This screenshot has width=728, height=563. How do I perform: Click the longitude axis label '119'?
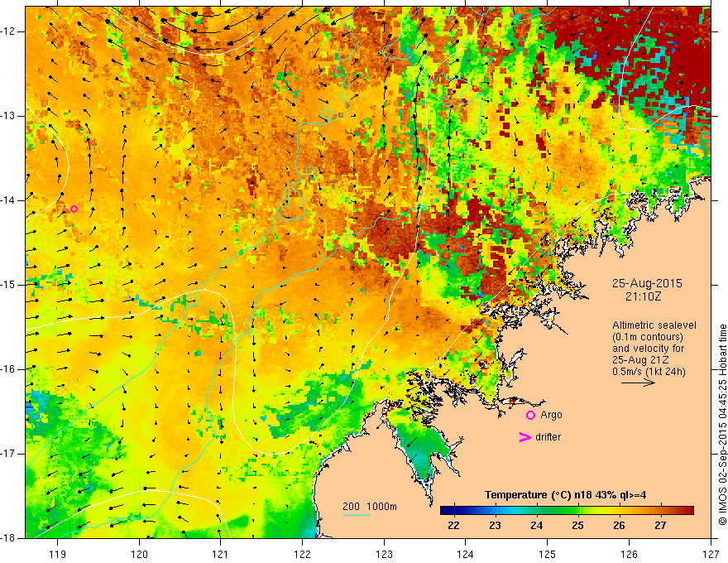tap(58, 554)
